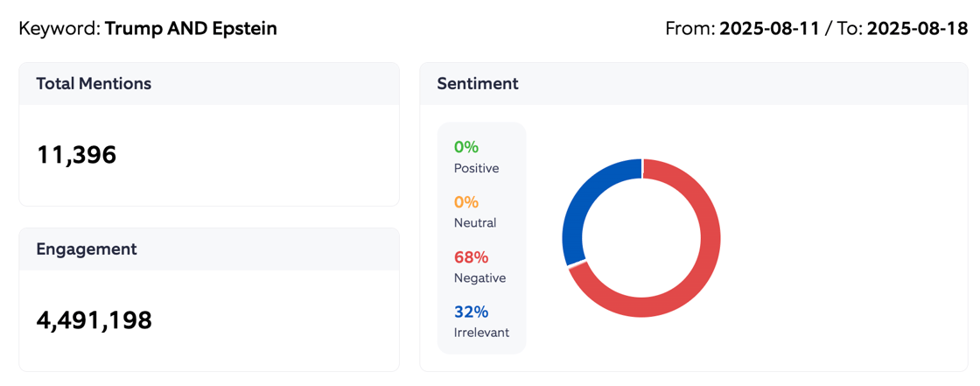Click the Positive legend label
980x386 pixels.
pyautogui.click(x=477, y=168)
